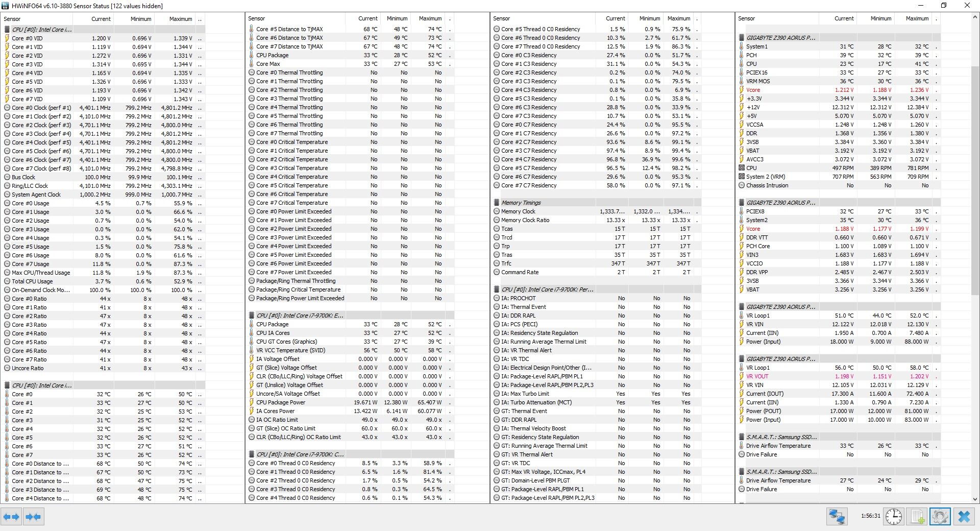Click the expand columns outward-arrows icon
Screen dimensions: 980x531
pyautogui.click(x=11, y=517)
